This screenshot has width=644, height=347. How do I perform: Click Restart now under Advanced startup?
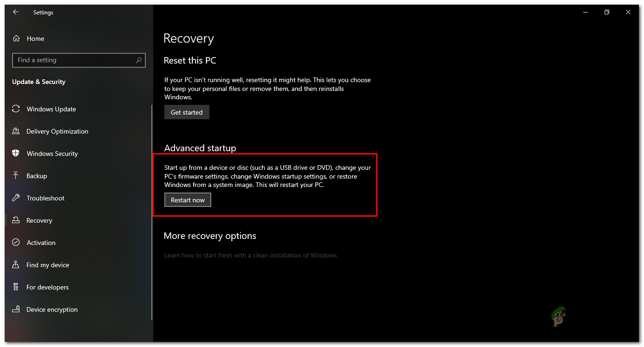[188, 199]
